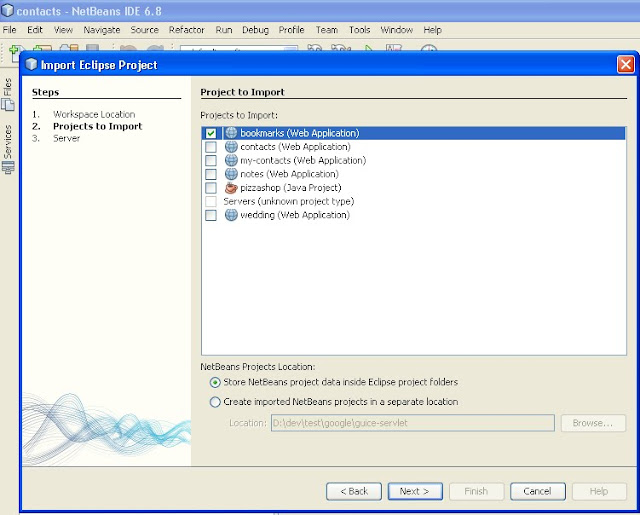This screenshot has height=515, width=640.
Task: Open the Debug menu
Action: pos(255,30)
